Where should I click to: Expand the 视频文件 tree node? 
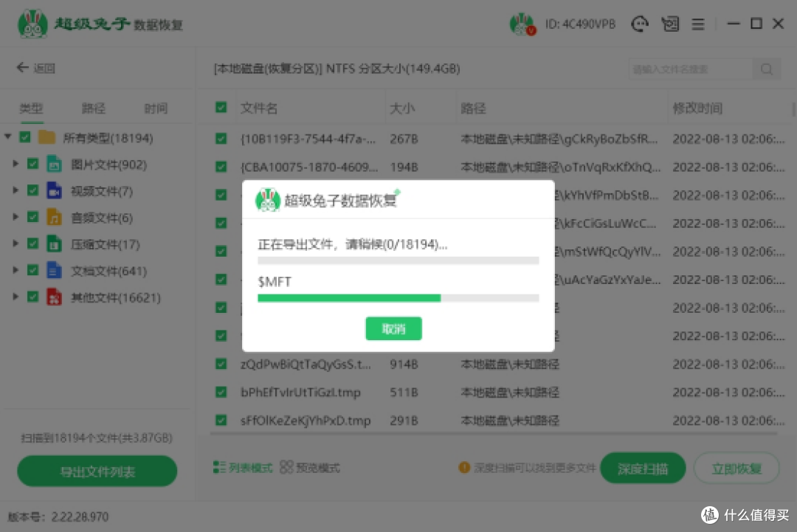[x=15, y=190]
